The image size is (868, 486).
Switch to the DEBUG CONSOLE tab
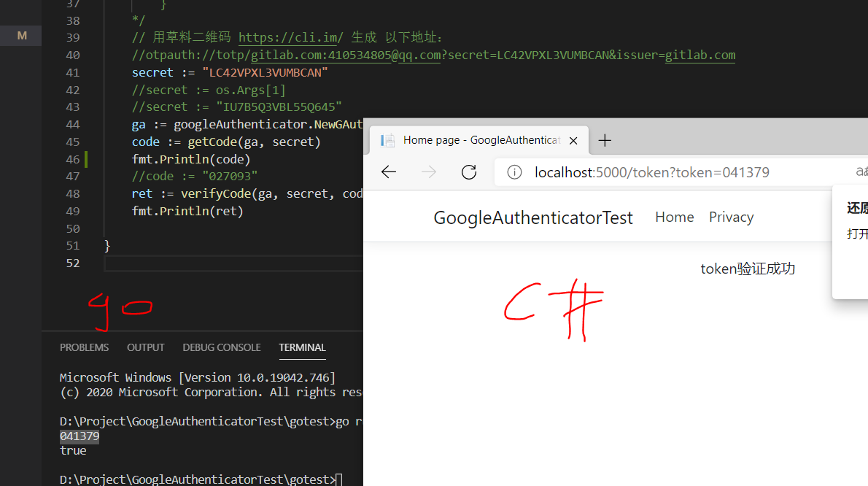click(x=221, y=347)
